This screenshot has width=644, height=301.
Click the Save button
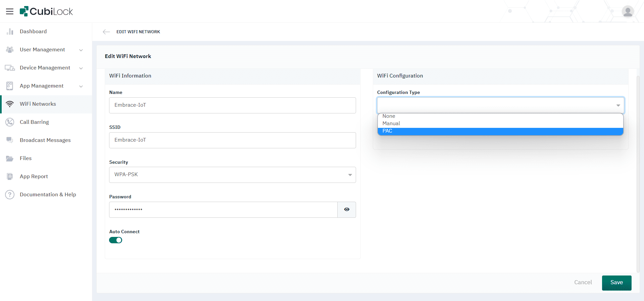(x=616, y=283)
